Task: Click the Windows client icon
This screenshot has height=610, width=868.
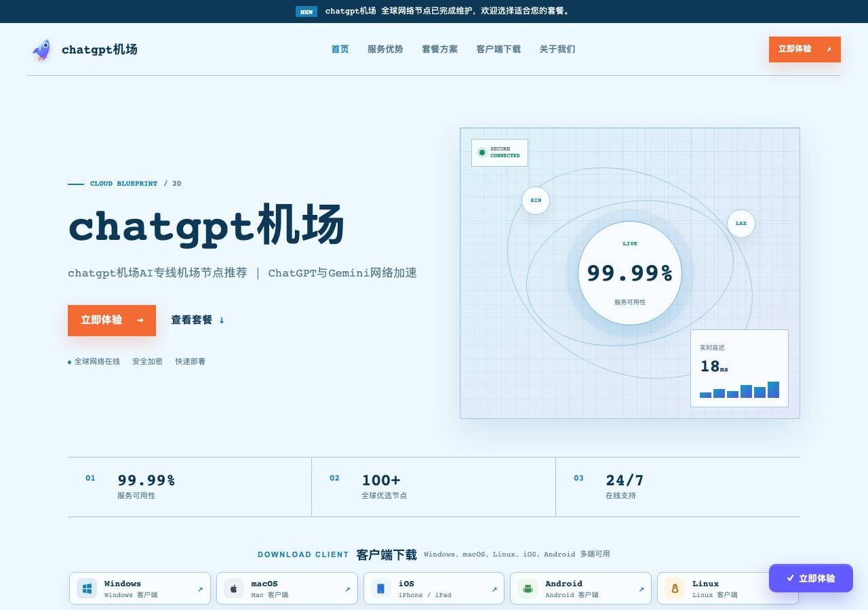Action: point(87,588)
